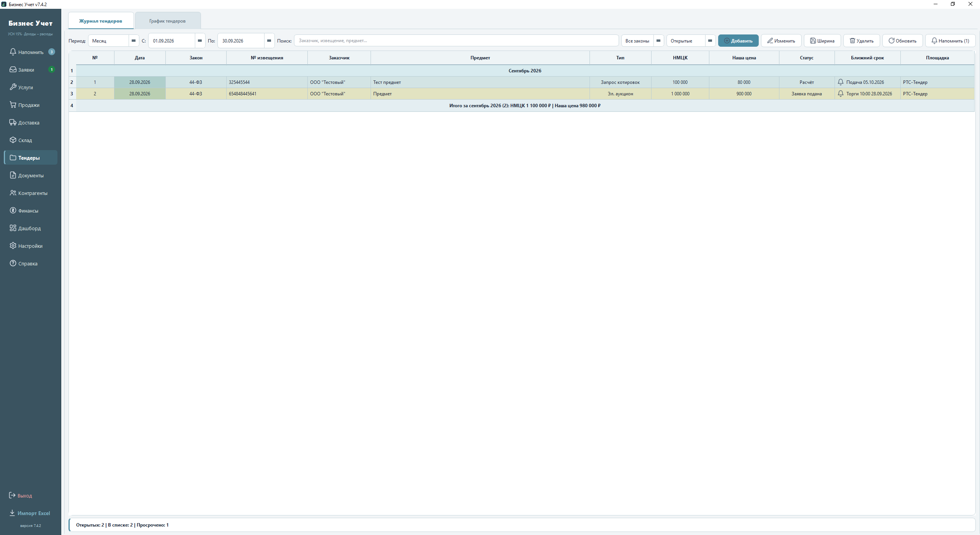Click the Изменить button
Image resolution: width=980 pixels, height=535 pixels.
click(781, 41)
